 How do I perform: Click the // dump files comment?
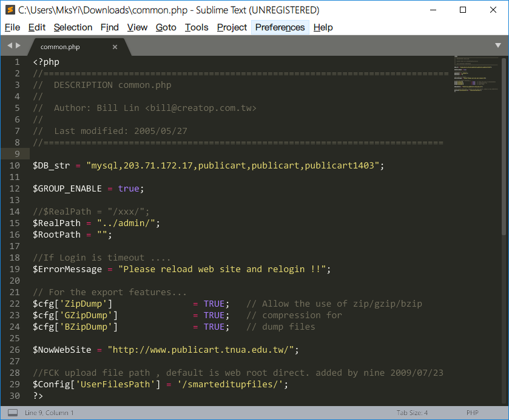pos(281,327)
